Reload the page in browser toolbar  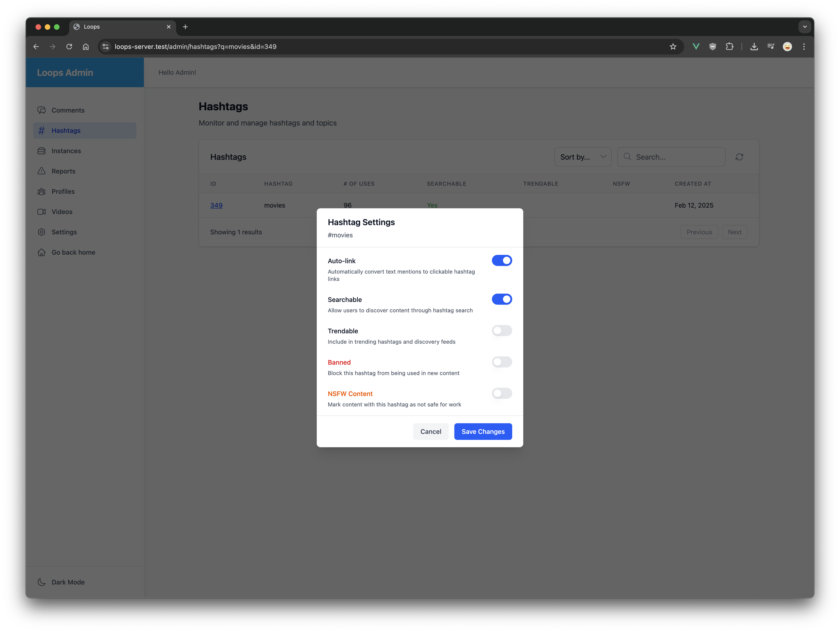click(x=69, y=47)
